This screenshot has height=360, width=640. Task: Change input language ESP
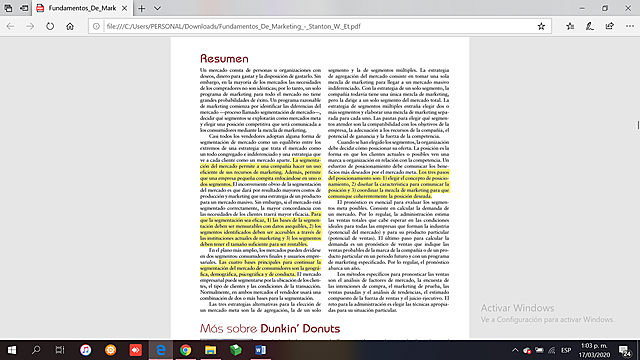point(566,350)
